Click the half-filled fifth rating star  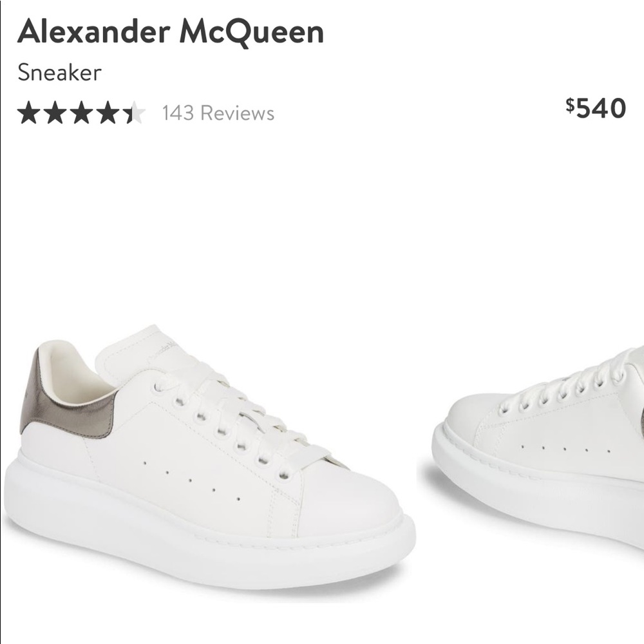tap(134, 113)
